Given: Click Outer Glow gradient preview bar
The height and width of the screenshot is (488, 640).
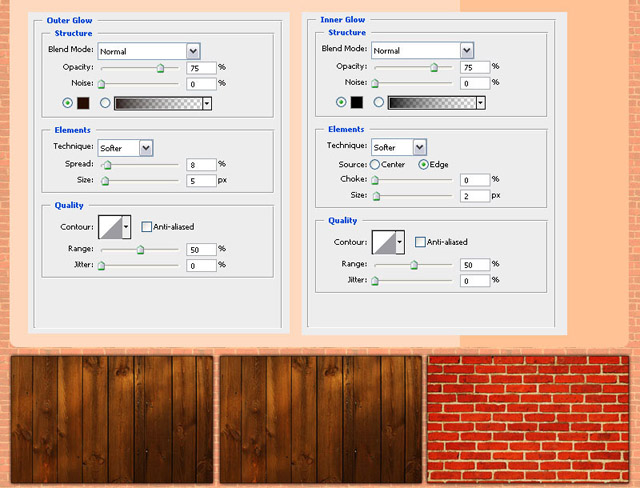Looking at the screenshot, I should [x=158, y=104].
